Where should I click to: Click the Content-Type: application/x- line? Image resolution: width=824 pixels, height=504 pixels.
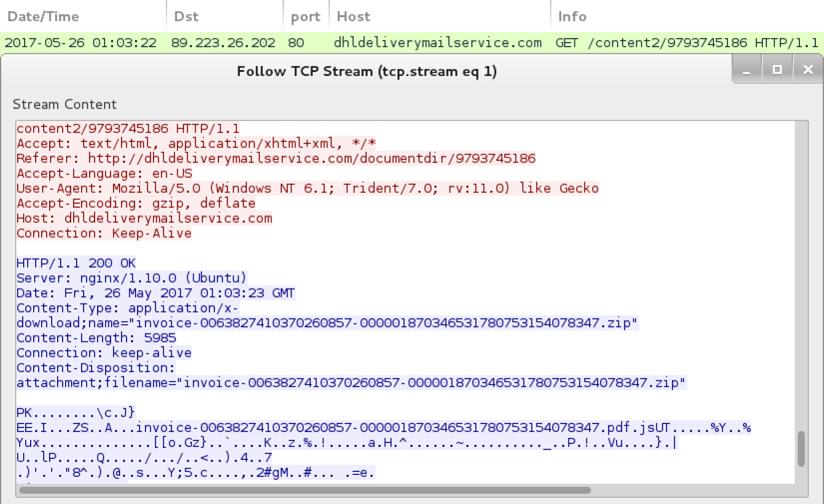point(127,308)
